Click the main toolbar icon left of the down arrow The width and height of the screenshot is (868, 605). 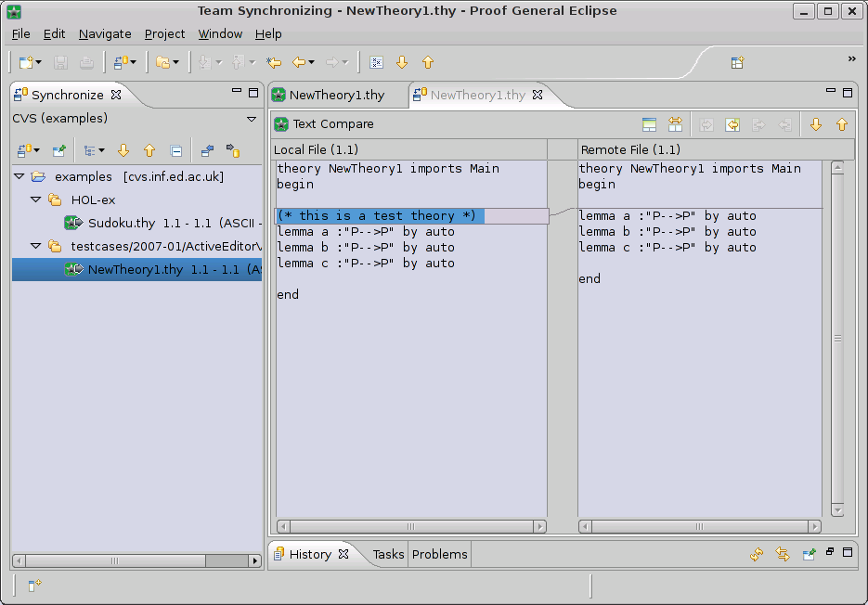(376, 62)
